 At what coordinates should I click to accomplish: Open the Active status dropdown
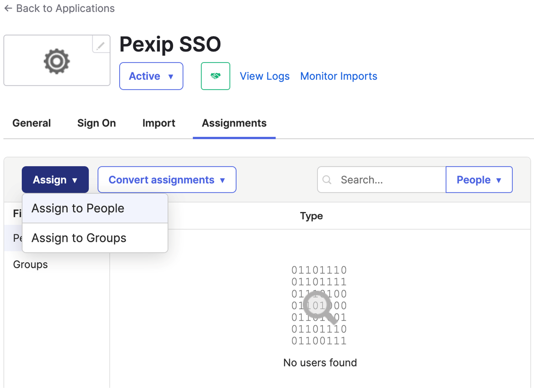151,76
